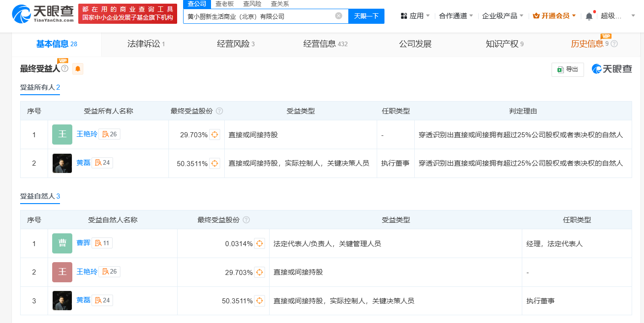644x323 pixels.
Task: Click the 判定理由 column header
Action: [523, 111]
